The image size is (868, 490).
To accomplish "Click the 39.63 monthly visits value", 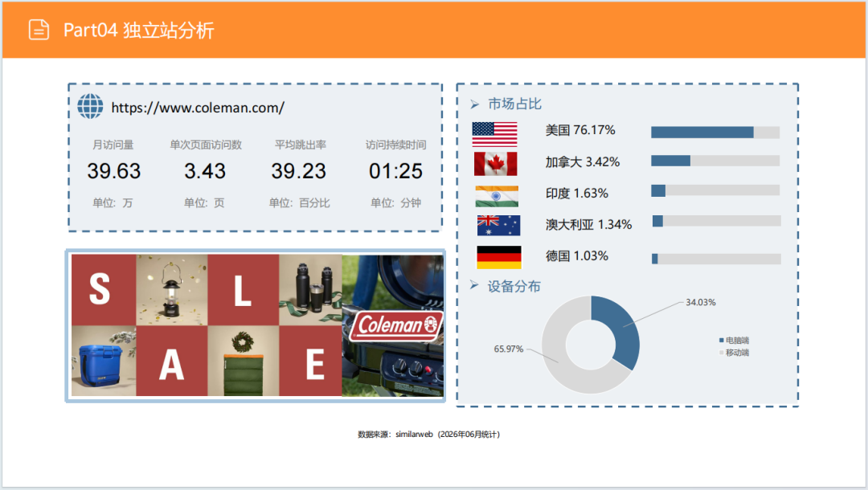I will pyautogui.click(x=114, y=171).
